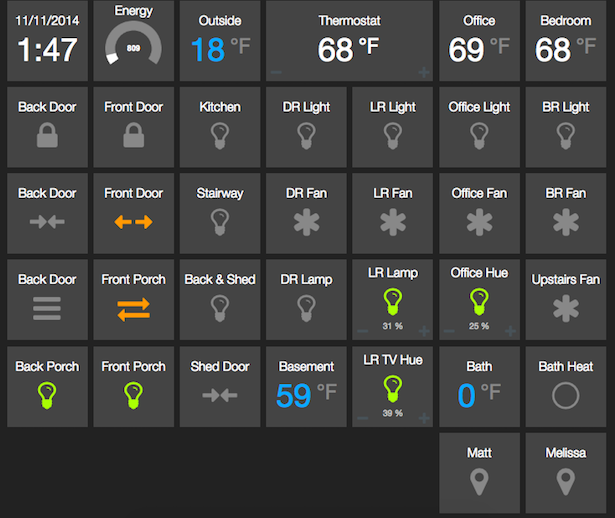Lower Office Hue brightness with minus
This screenshot has width=615, height=518.
[449, 331]
